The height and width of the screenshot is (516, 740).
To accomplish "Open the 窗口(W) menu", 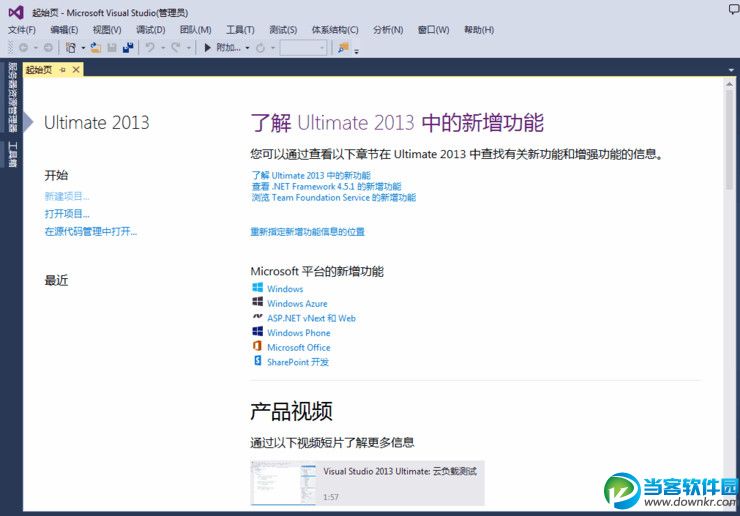I will click(x=433, y=30).
